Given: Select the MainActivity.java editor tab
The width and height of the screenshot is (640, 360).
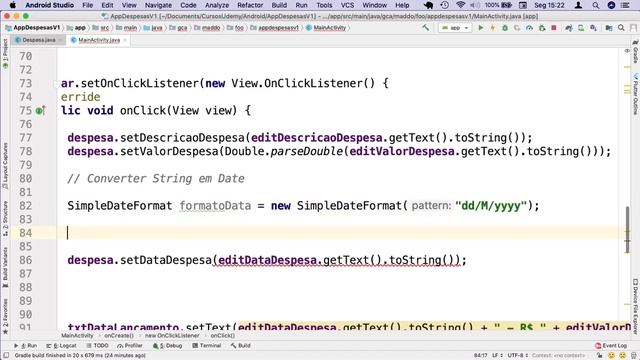Looking at the screenshot, I should tap(99, 40).
